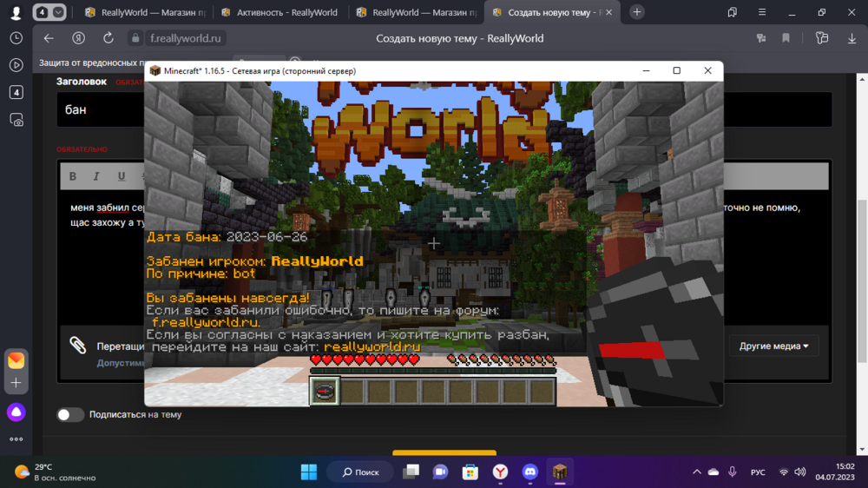Open sidebar more options dots
The height and width of the screenshot is (488, 868).
tap(16, 439)
